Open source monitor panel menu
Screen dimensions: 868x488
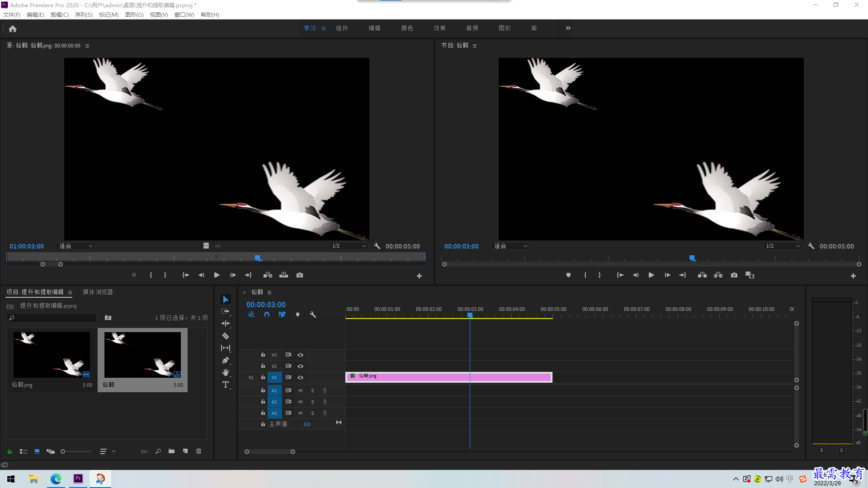pos(87,46)
